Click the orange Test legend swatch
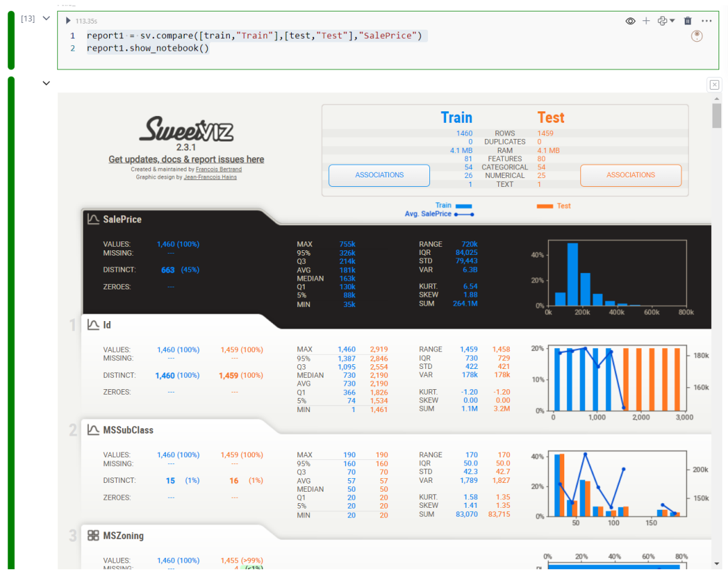728x576 pixels. point(545,206)
